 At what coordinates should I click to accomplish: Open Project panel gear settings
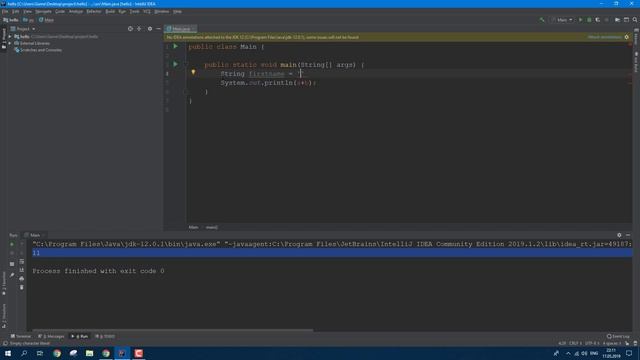click(x=150, y=29)
